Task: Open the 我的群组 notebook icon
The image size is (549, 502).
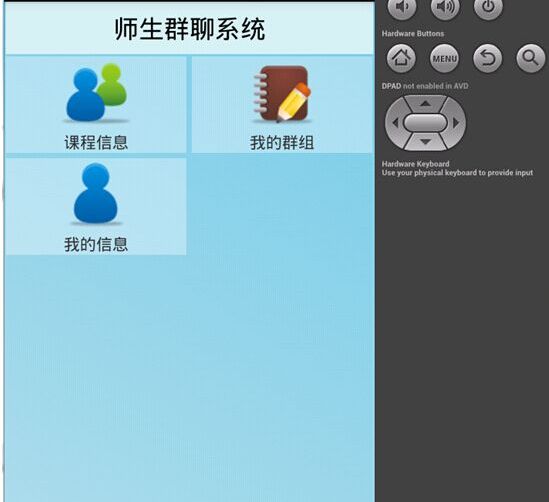Action: (282, 94)
